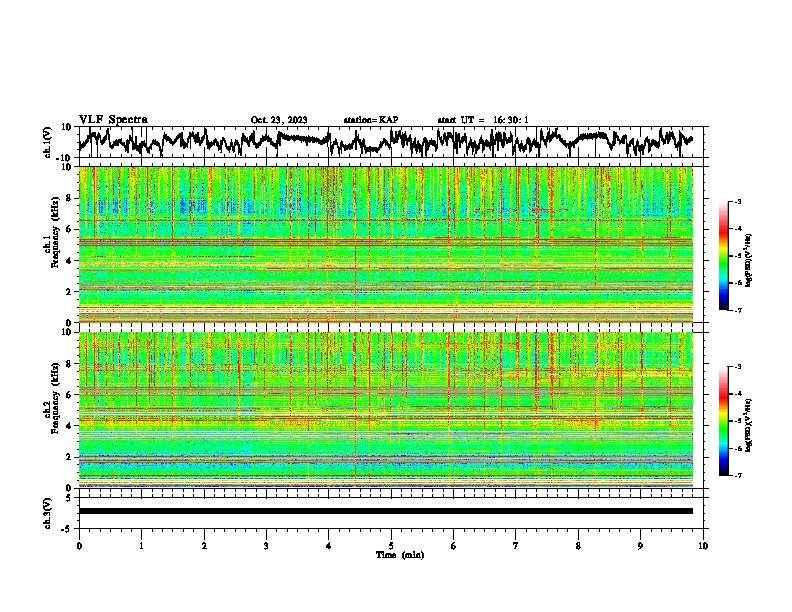Click the "ch.3(V)" axis label
The height and width of the screenshot is (612, 792).
pyautogui.click(x=48, y=513)
